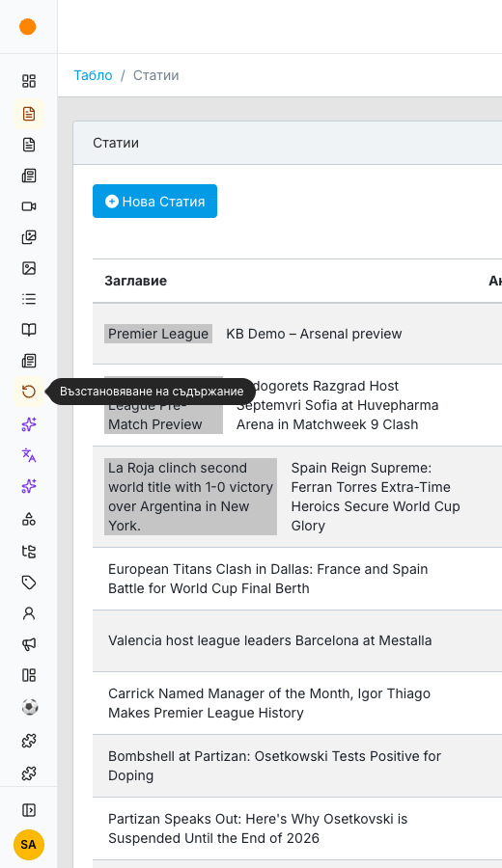Go to Табло breadcrumb link
502x868 pixels.
point(93,75)
